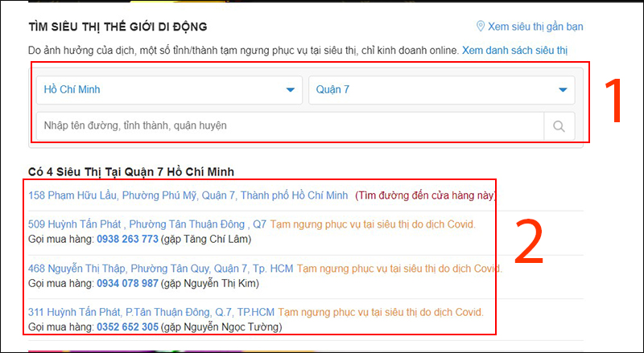Image resolution: width=644 pixels, height=353 pixels.
Task: Click contact name 'gặp Tăng Chí Lâm'
Action: [206, 240]
